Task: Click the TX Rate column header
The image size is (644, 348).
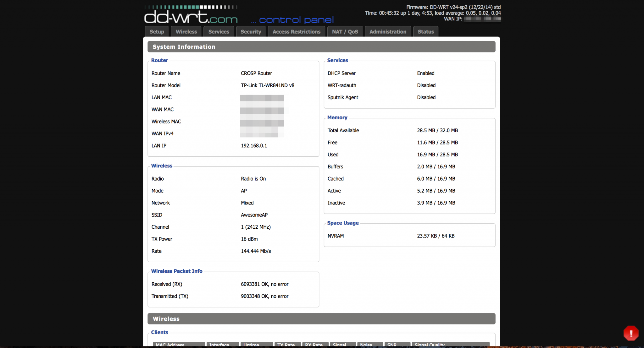Action: 287,345
